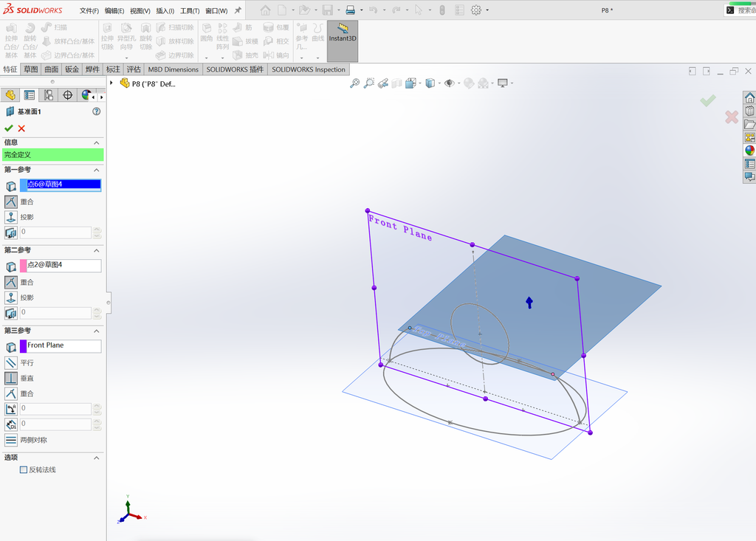The height and width of the screenshot is (541, 756).
Task: Click the Instant3D button
Action: point(343,41)
